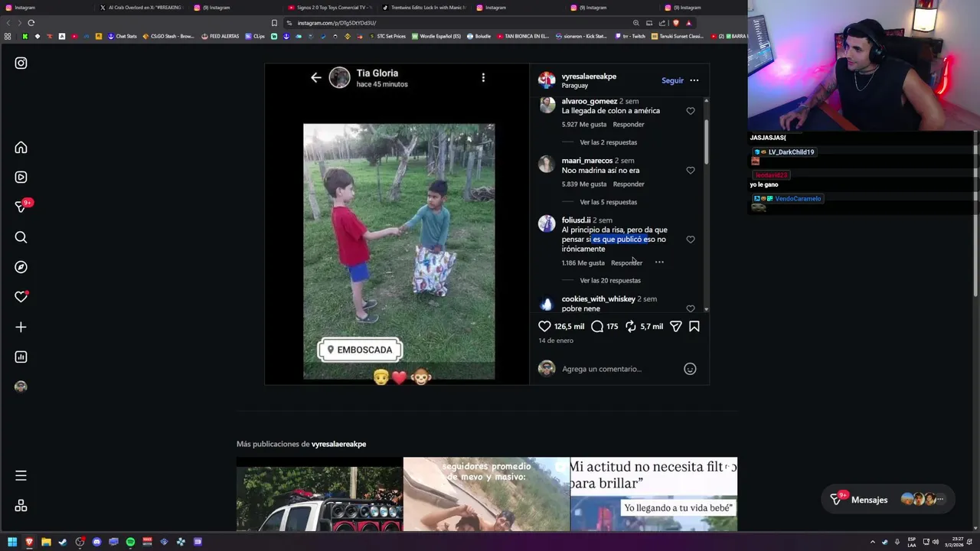Reload the page with refresh button
The width and height of the screenshot is (980, 551).
click(31, 23)
